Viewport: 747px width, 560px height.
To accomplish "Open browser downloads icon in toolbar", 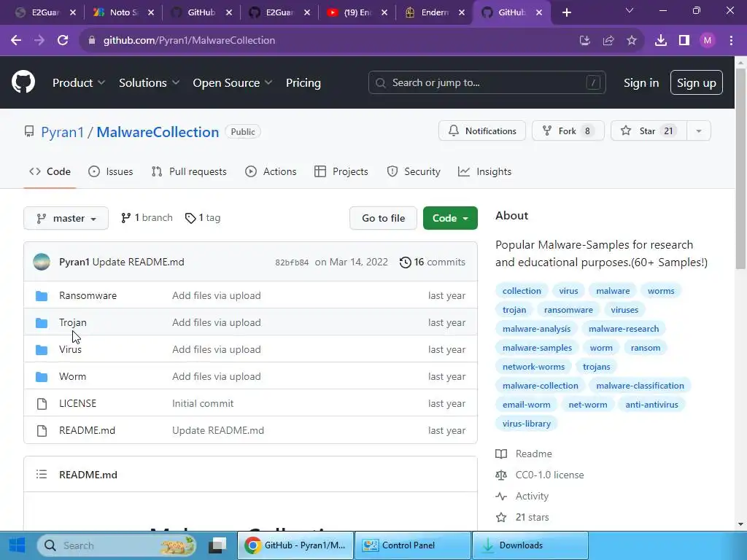I will pos(661,41).
